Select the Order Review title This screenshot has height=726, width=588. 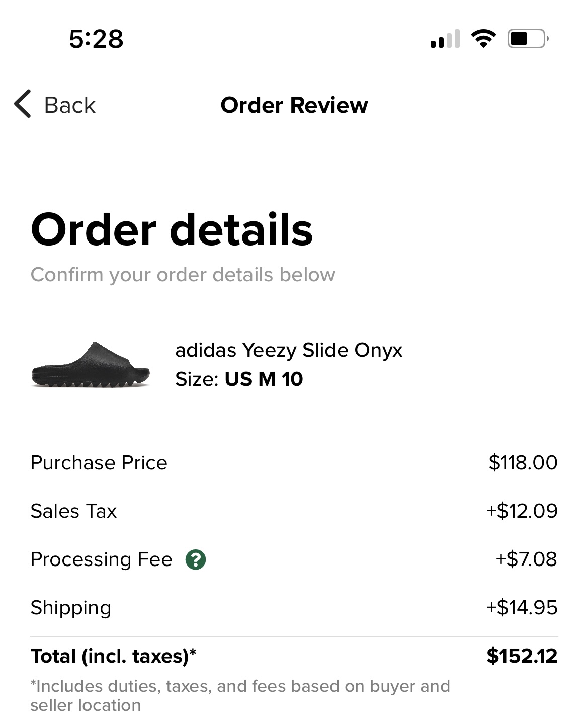coord(294,105)
